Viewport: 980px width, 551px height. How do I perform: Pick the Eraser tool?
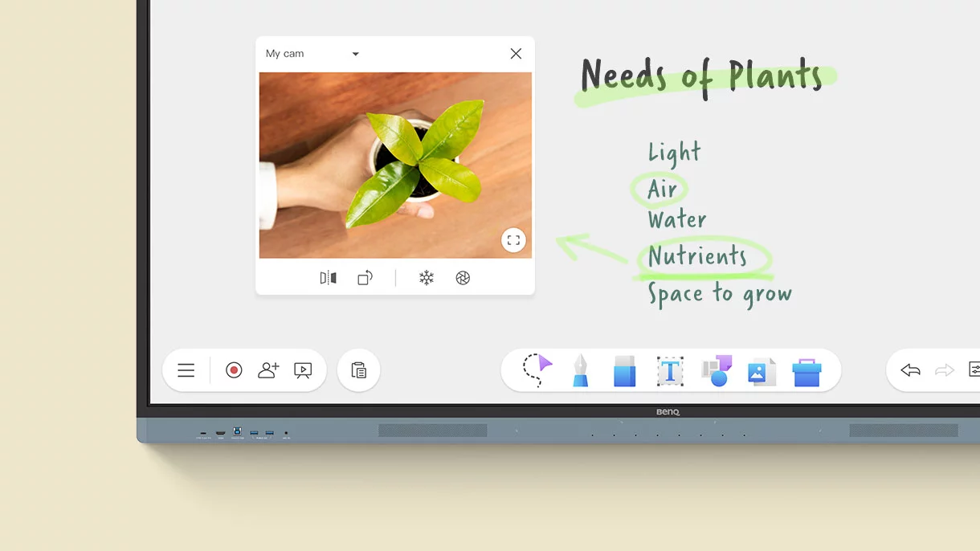point(624,371)
